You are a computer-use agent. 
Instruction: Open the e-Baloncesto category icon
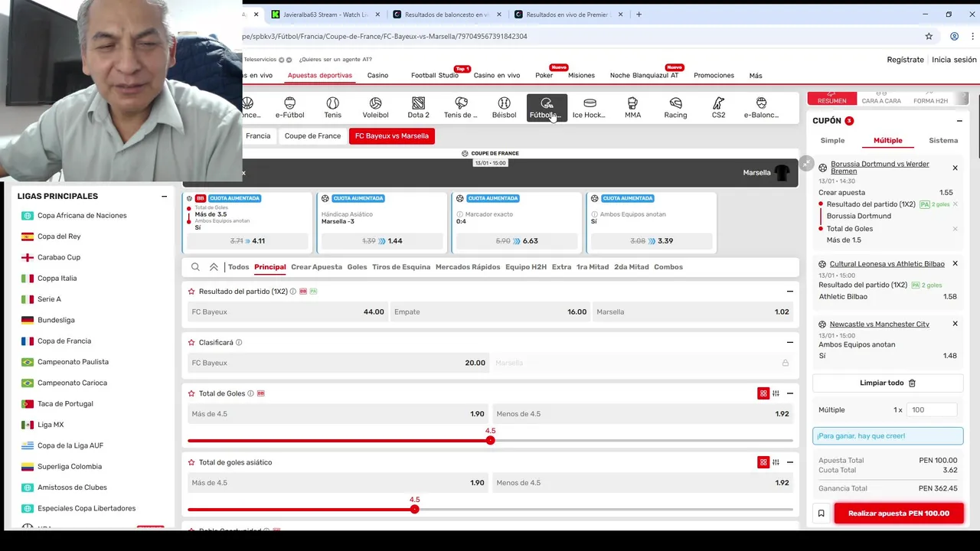[761, 108]
